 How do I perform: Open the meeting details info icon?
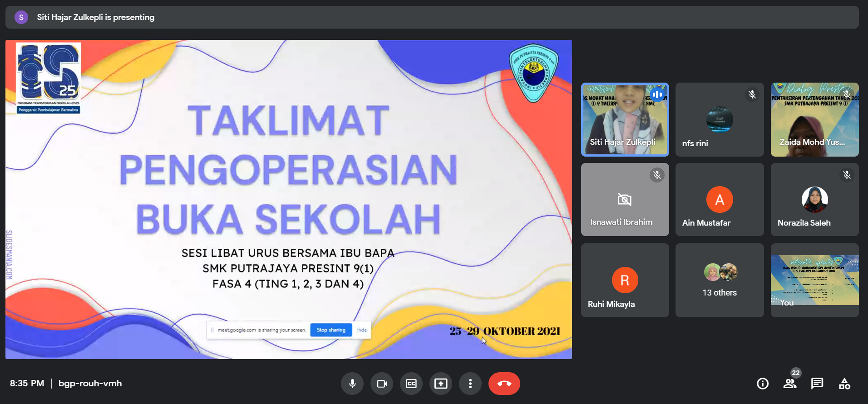pos(763,384)
